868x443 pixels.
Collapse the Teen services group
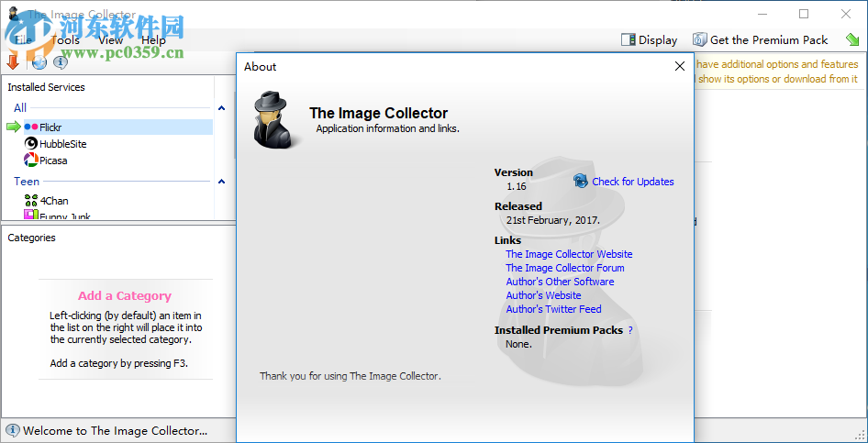(221, 182)
